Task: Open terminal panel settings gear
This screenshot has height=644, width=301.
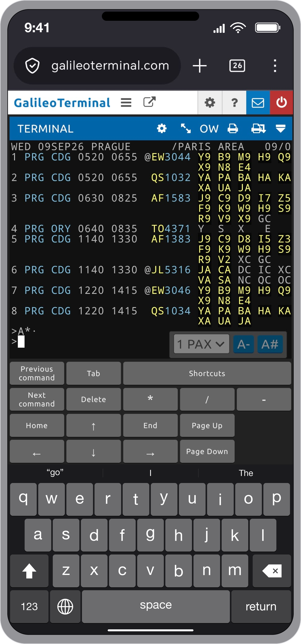Action: (x=162, y=129)
